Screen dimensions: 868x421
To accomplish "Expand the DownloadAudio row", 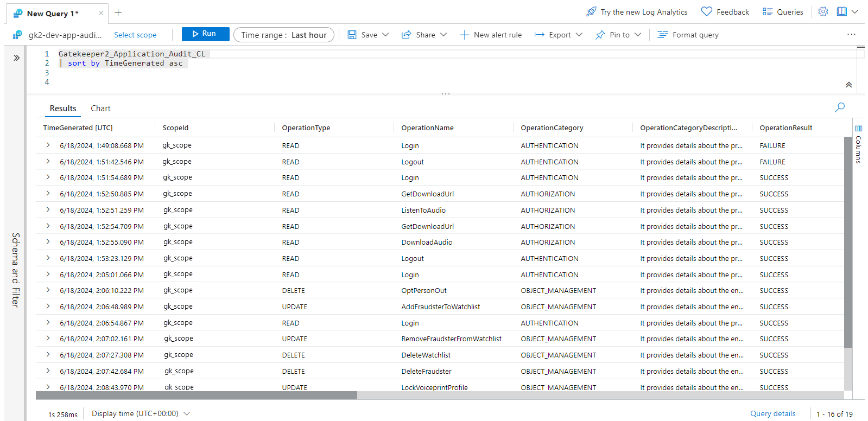I will [48, 241].
